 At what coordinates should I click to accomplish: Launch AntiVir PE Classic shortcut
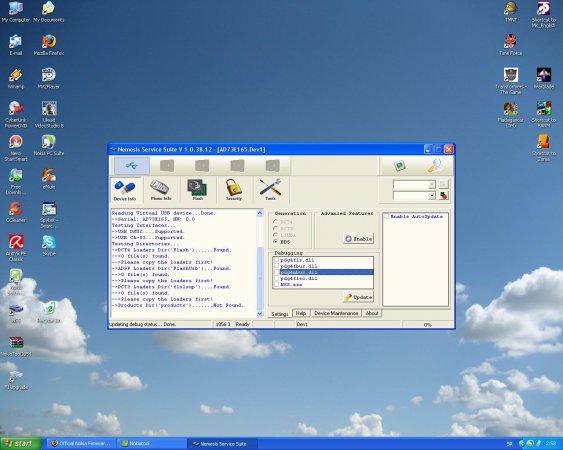(15, 248)
